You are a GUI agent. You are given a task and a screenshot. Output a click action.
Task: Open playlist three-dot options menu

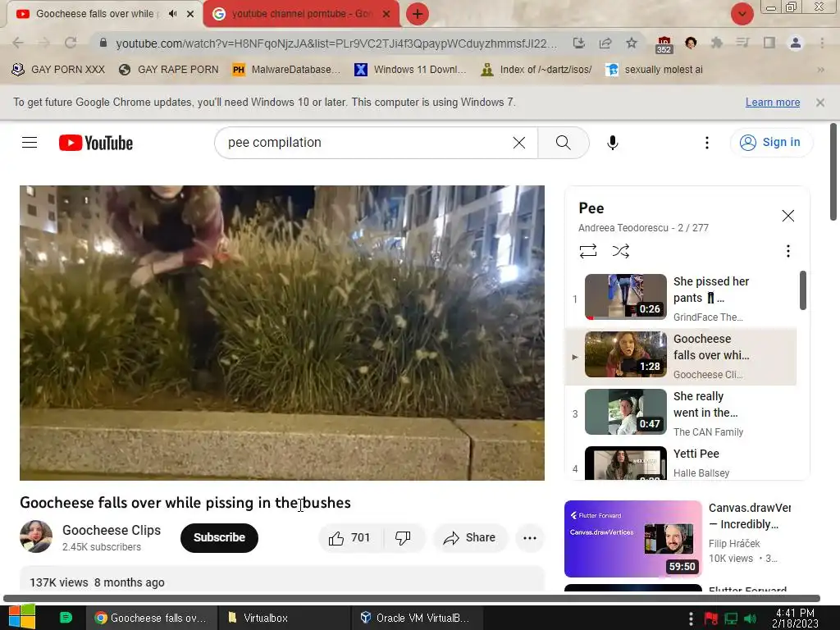coord(787,251)
